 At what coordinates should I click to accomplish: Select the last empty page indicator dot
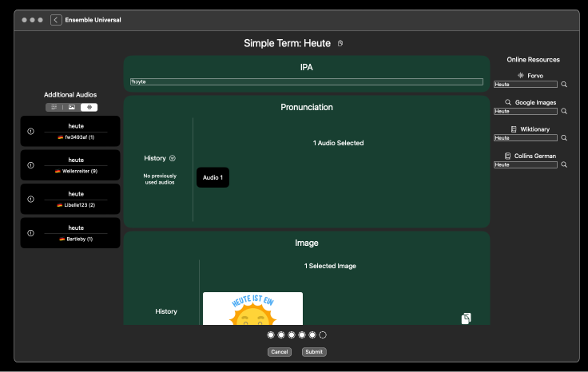323,335
